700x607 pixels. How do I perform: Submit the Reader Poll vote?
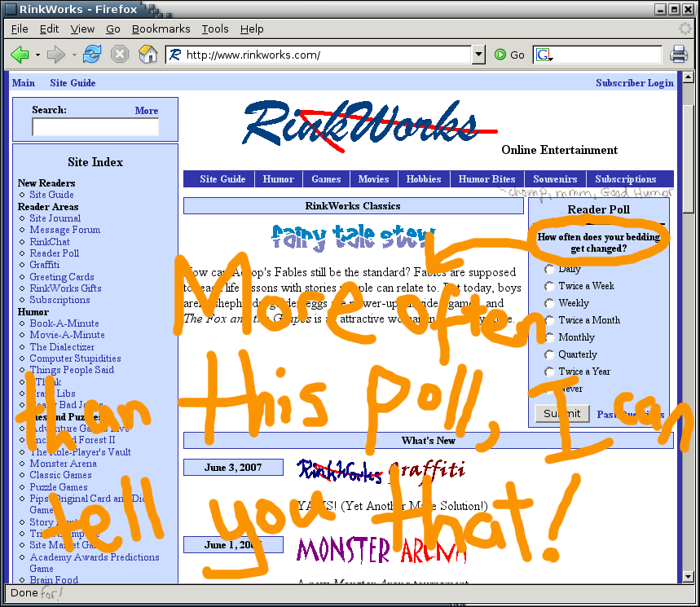562,414
